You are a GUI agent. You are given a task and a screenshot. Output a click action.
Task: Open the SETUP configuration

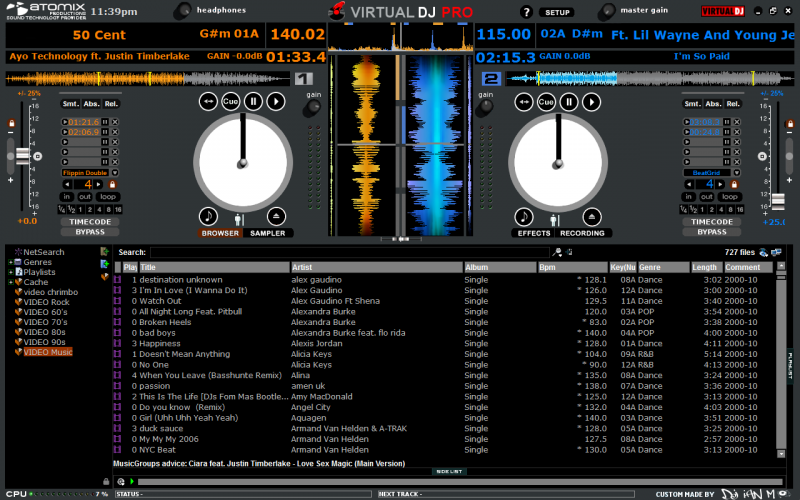click(557, 12)
